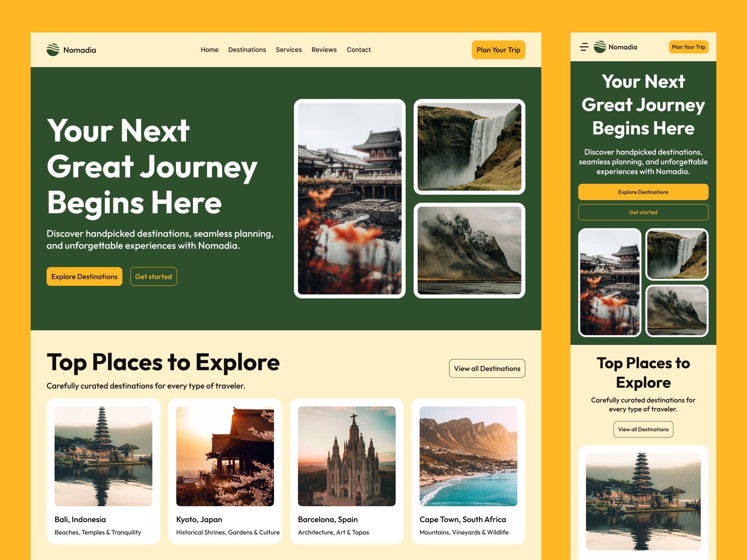Click the Nomadia brand name in mobile header
This screenshot has width=747, height=560.
[623, 47]
